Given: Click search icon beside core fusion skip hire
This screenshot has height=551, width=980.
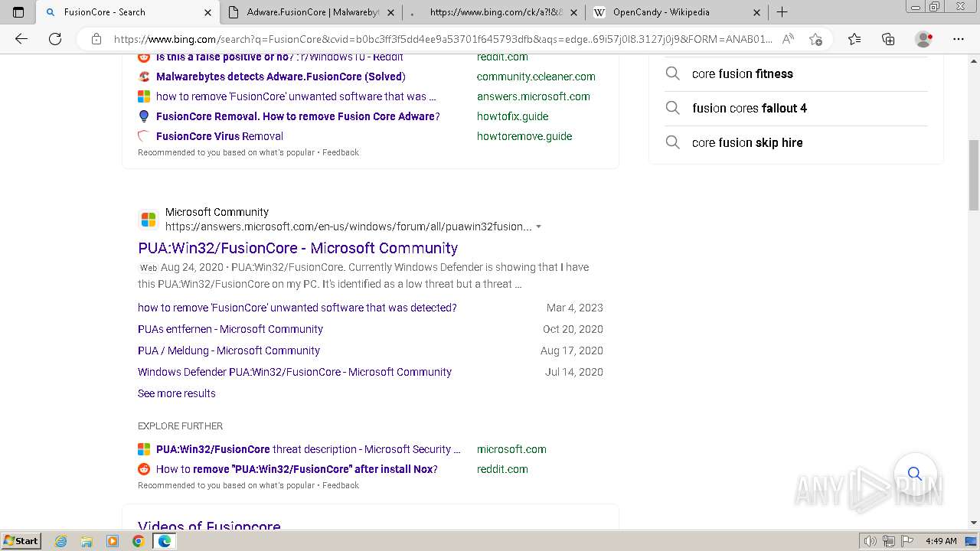Looking at the screenshot, I should click(x=672, y=142).
